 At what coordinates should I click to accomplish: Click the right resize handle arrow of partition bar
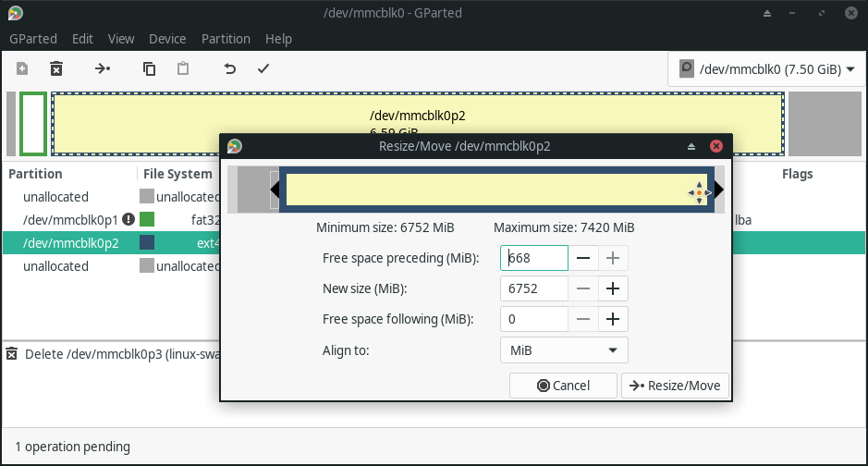coord(719,190)
